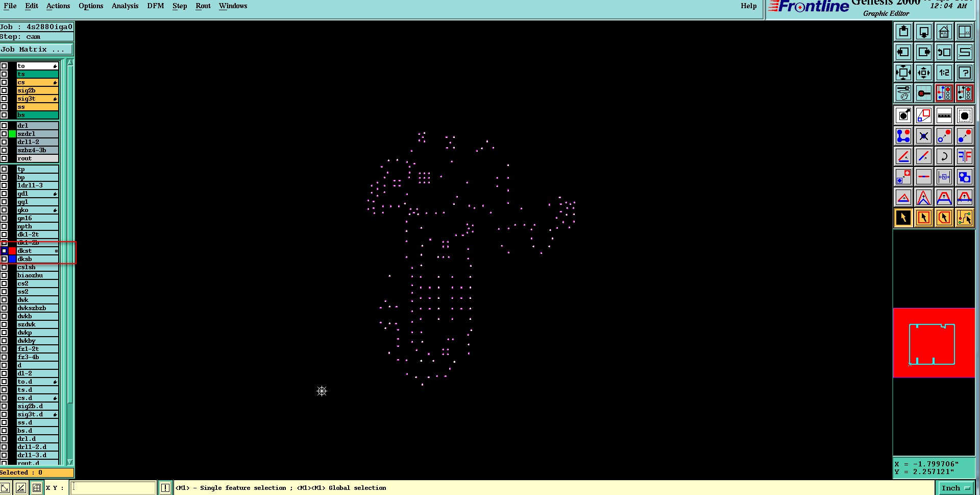Click the home view icon
980x495 pixels.
coord(944,32)
